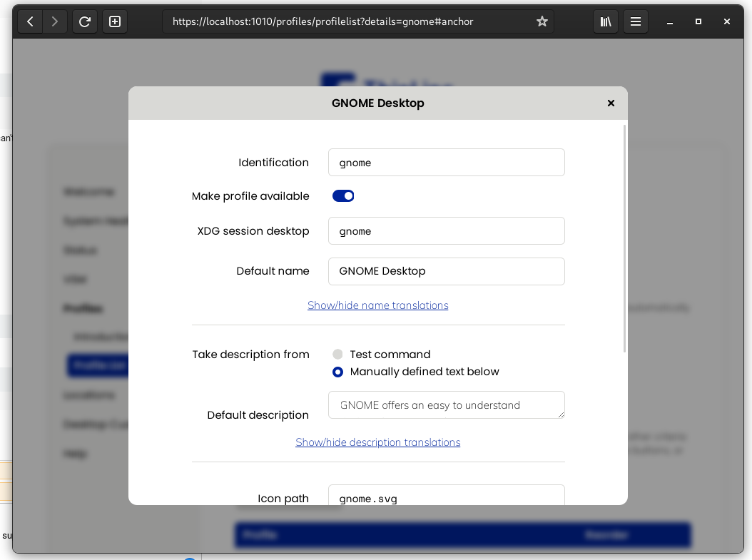Image resolution: width=752 pixels, height=560 pixels.
Task: Click the Default name label
Action: [273, 271]
